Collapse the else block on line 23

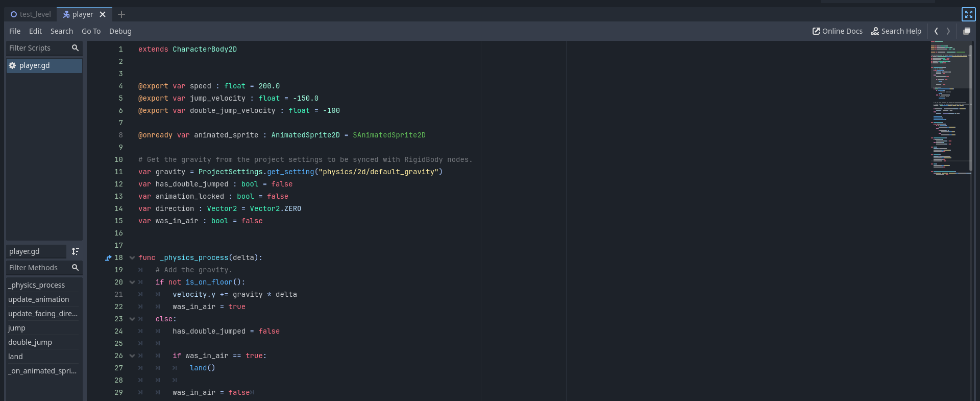click(132, 319)
